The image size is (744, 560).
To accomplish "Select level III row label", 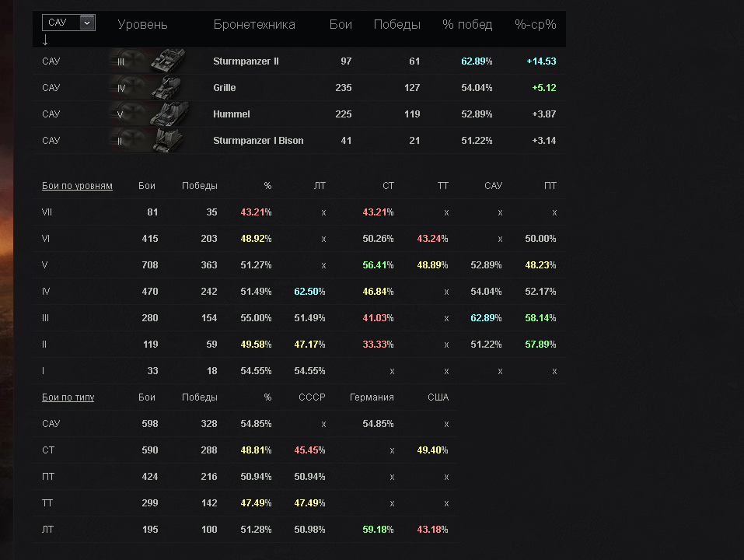I will point(45,318).
